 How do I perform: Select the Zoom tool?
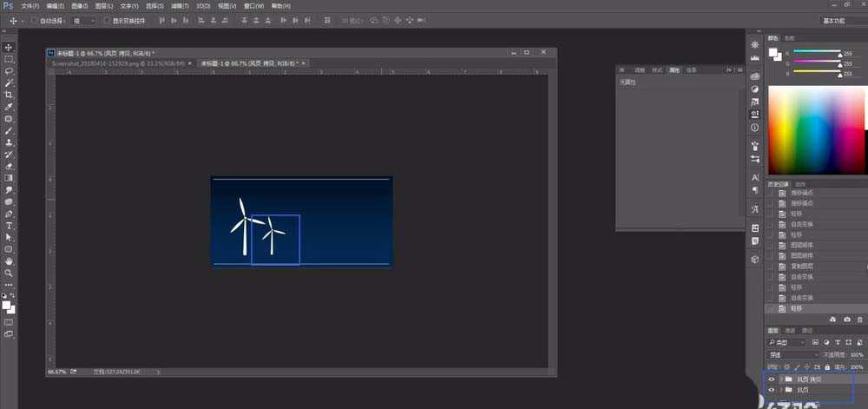(x=9, y=273)
